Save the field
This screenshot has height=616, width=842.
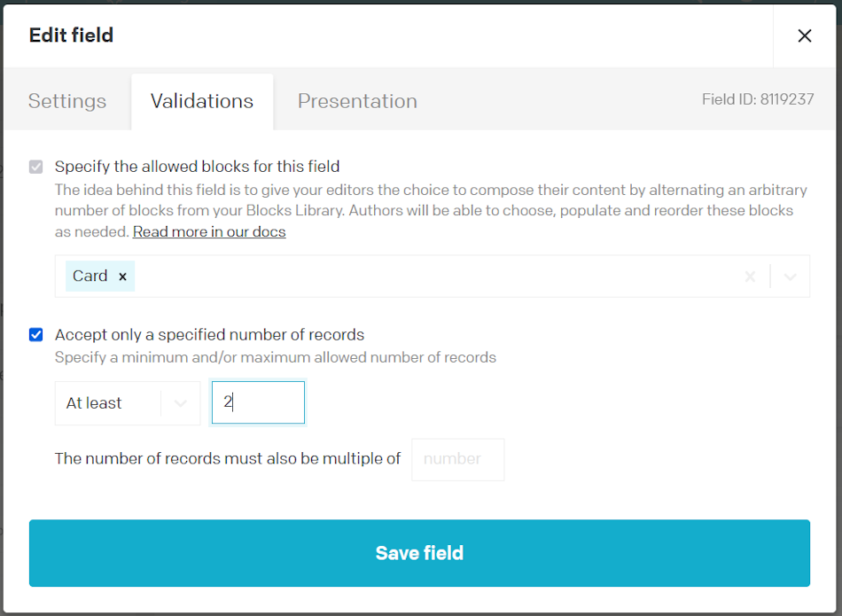click(x=419, y=553)
